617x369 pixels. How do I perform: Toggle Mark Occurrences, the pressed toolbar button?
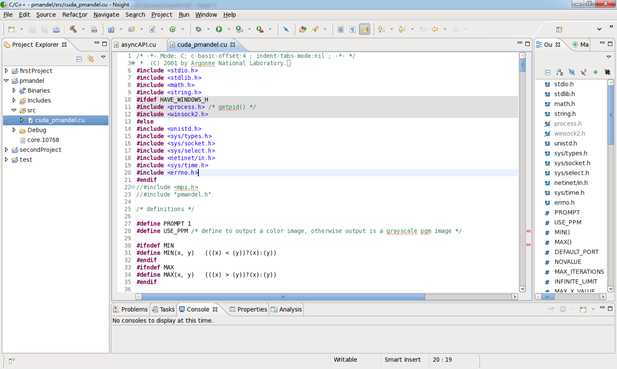click(364, 29)
